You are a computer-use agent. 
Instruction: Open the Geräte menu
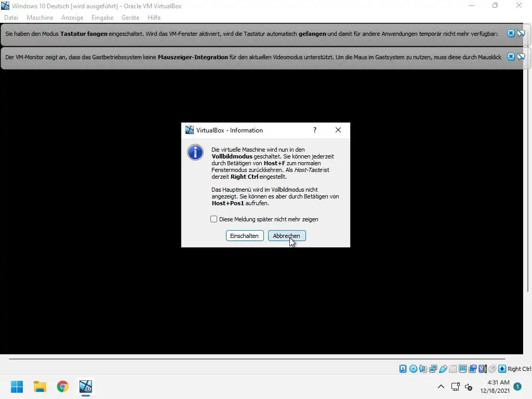pos(130,18)
